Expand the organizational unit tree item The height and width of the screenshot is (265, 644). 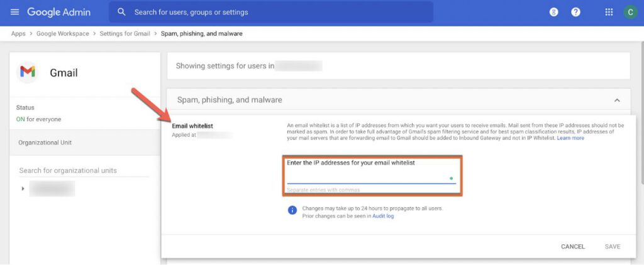[23, 188]
